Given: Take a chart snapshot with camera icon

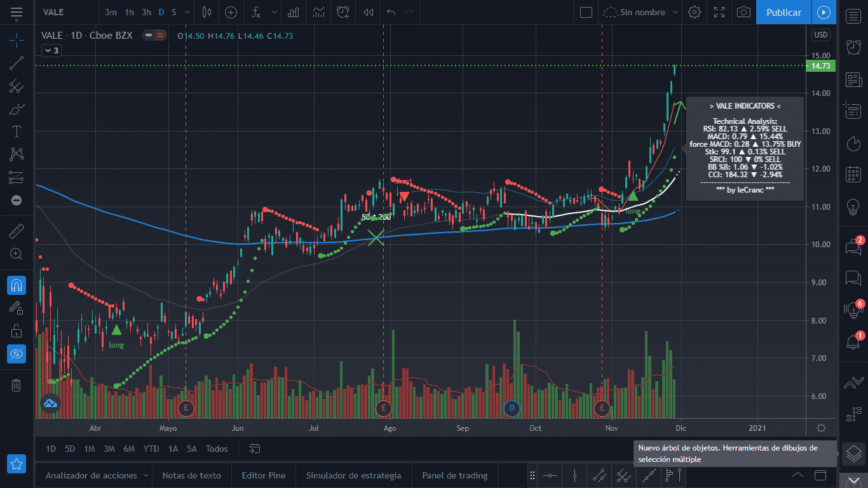Looking at the screenshot, I should tap(743, 12).
